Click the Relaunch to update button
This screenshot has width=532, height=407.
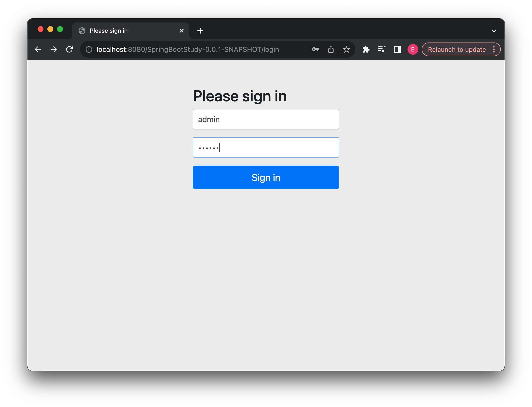456,49
